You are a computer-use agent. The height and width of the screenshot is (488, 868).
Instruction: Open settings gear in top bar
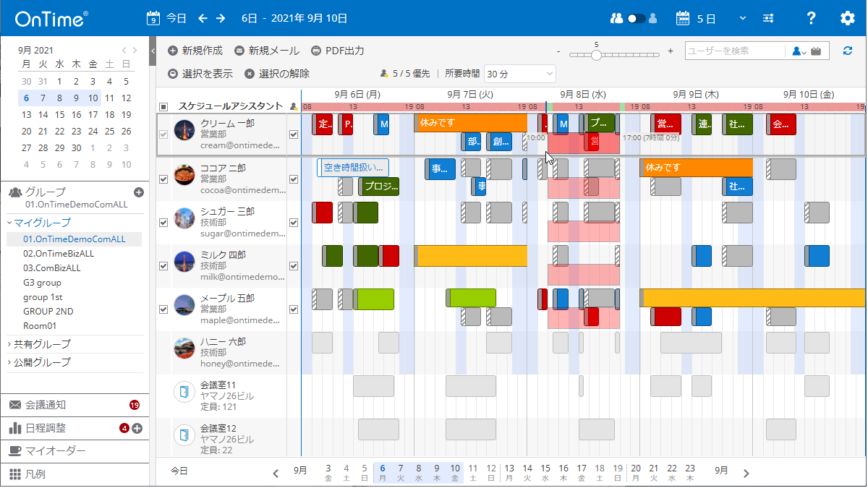click(847, 18)
